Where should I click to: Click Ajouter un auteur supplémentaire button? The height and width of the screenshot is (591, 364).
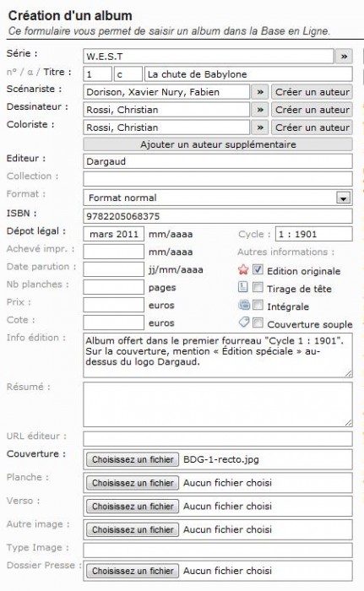coord(218,144)
